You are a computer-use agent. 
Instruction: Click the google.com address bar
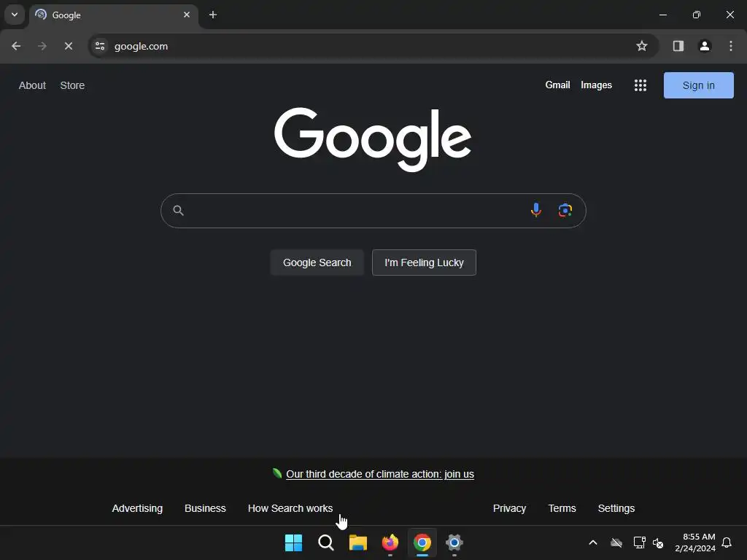tap(373, 46)
